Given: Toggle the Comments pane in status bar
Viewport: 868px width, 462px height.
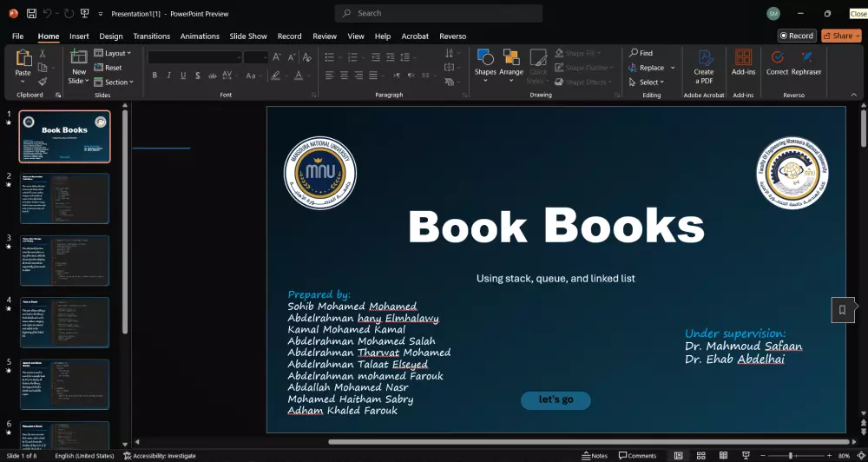Looking at the screenshot, I should pos(637,456).
